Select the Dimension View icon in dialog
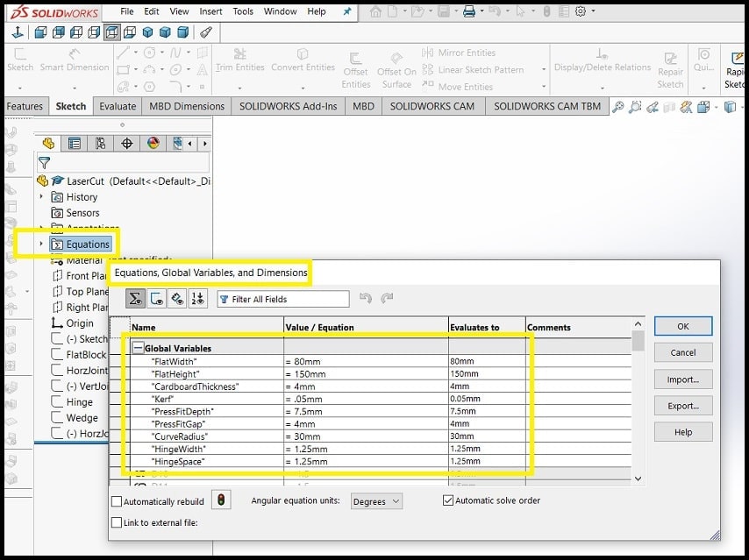The height and width of the screenshot is (560, 749). [177, 299]
